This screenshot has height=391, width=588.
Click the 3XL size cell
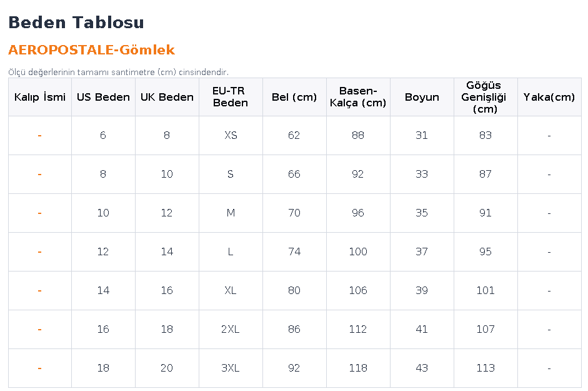coord(231,368)
